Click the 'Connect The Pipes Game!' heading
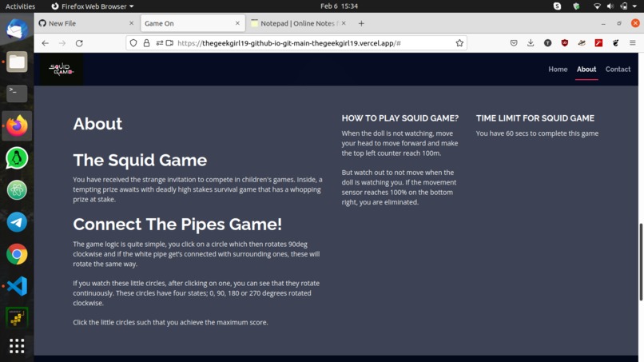The height and width of the screenshot is (362, 644). pyautogui.click(x=177, y=225)
